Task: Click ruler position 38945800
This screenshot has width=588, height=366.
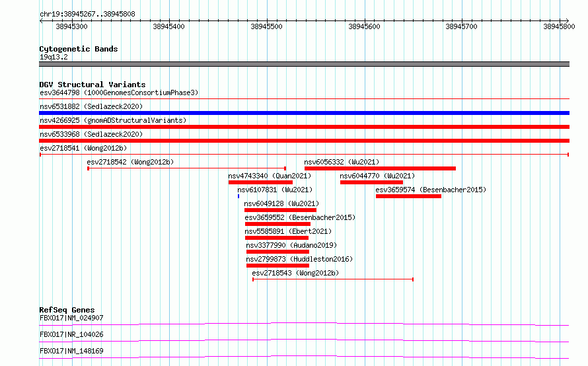Action: click(x=559, y=26)
